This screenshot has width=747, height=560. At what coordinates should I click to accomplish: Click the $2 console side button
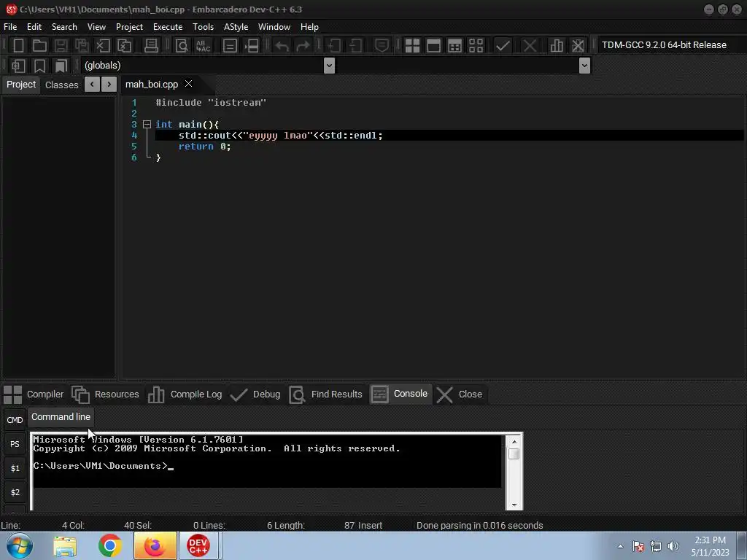15,492
